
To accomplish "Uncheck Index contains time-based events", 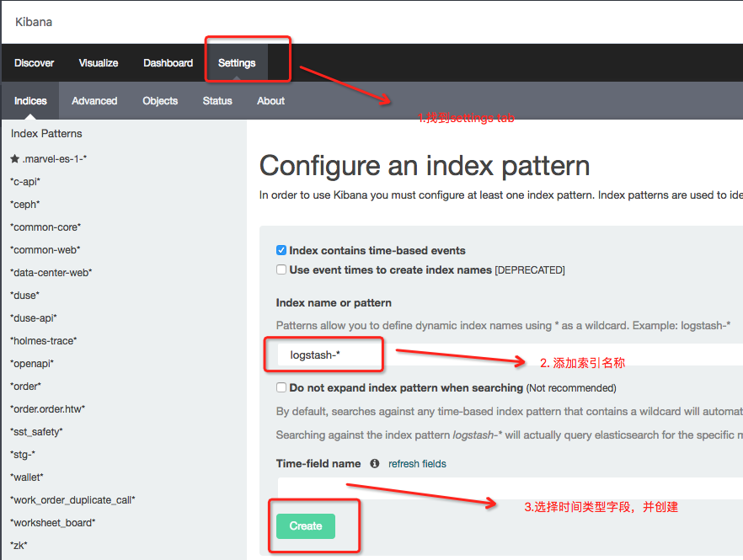I will pyautogui.click(x=281, y=250).
